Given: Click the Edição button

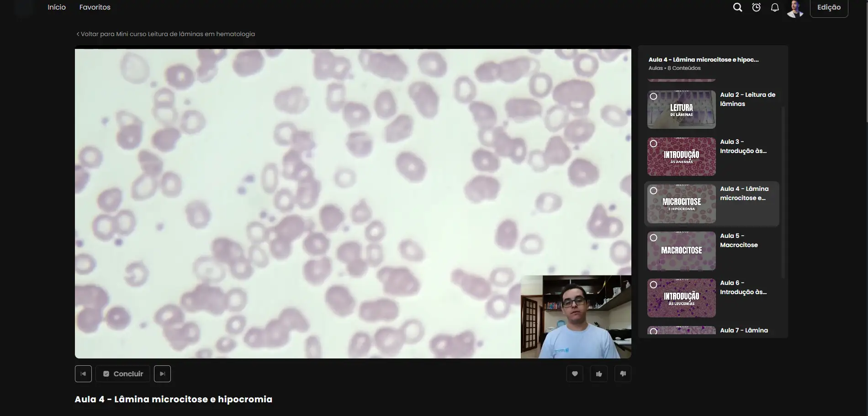Looking at the screenshot, I should pos(829,8).
